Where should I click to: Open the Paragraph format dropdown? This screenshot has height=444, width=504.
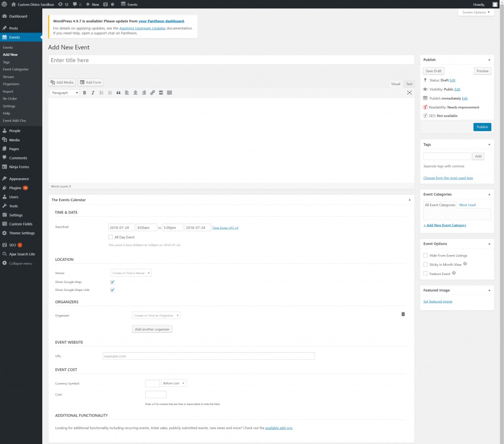point(65,93)
